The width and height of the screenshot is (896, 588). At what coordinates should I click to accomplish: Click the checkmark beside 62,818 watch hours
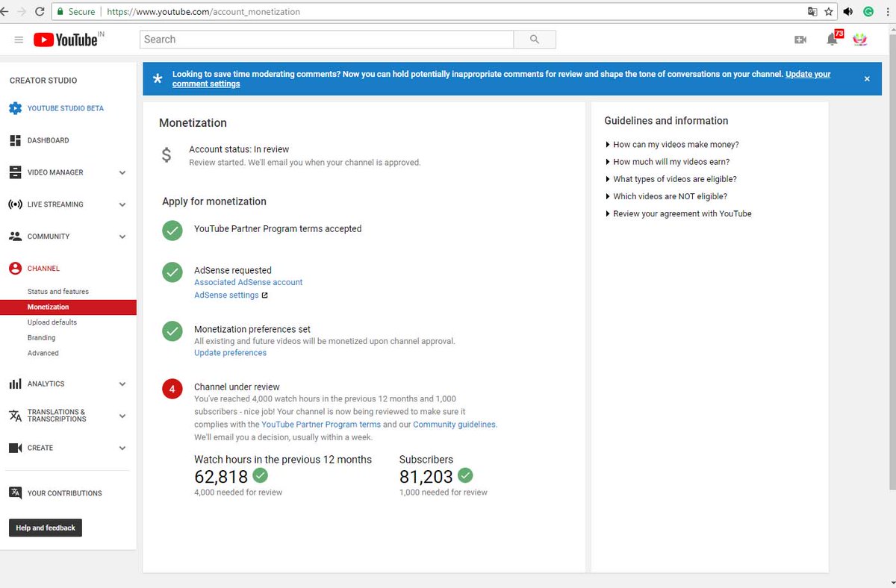[261, 475]
